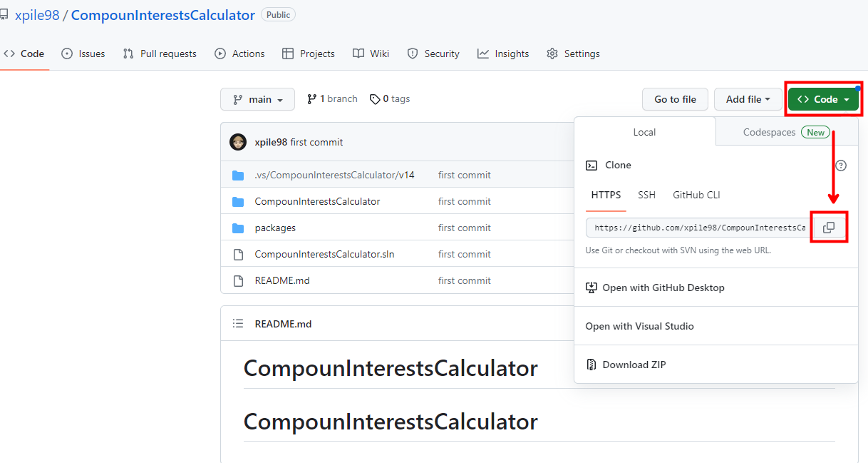Viewport: 868px width, 463px height.
Task: Click the GitHub Desktop download icon
Action: point(591,288)
